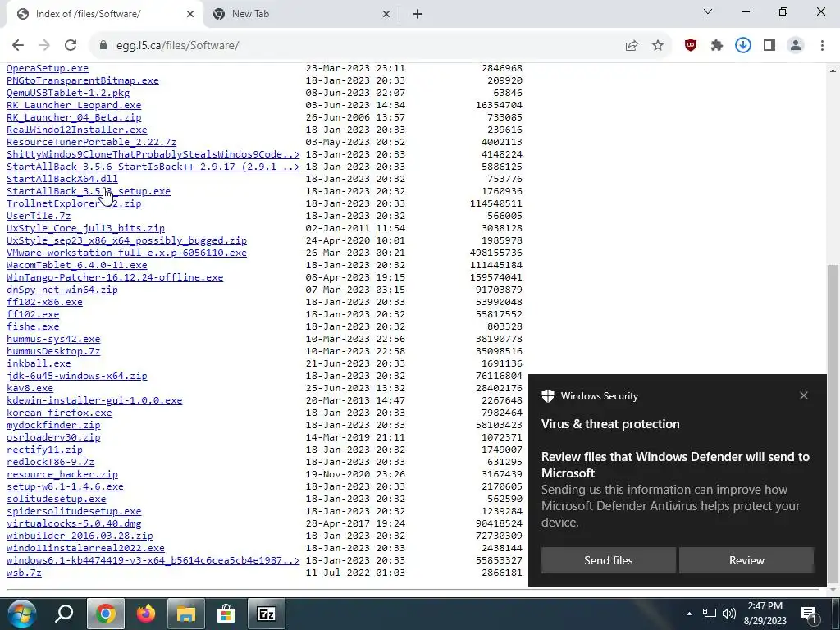Click Send files in Windows Security
Screen dimensions: 840x630
tap(608, 560)
